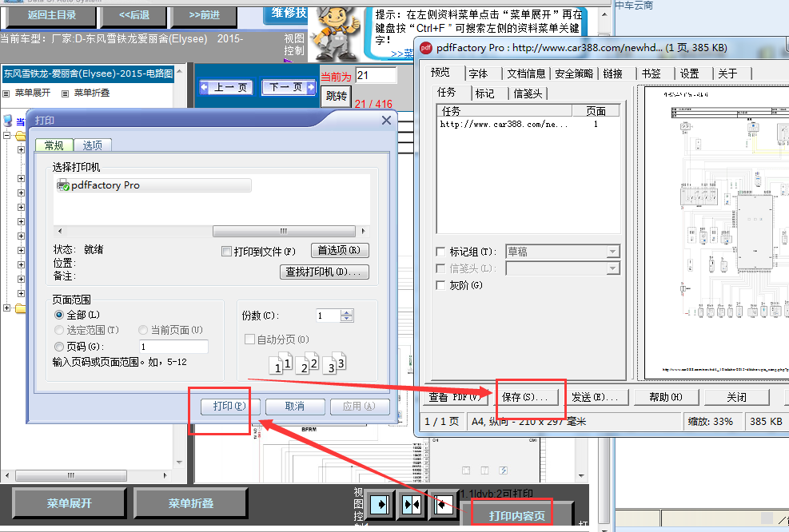Open 书签 tab in pdfFactory

(652, 74)
